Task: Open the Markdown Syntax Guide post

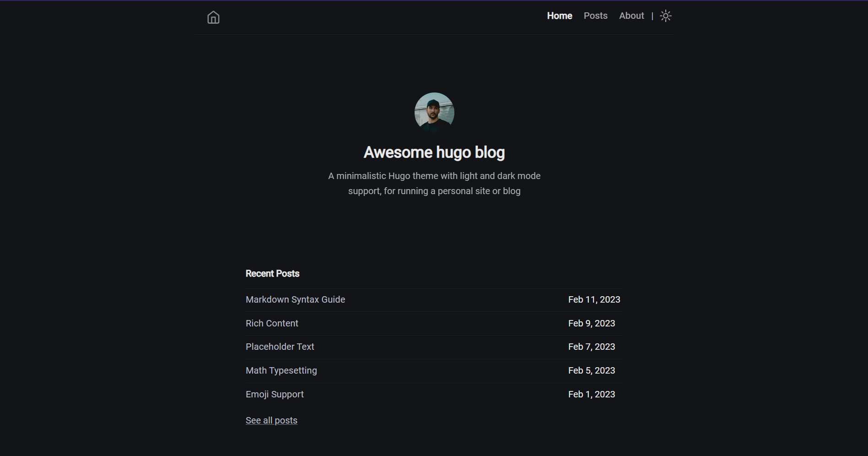Action: coord(295,300)
